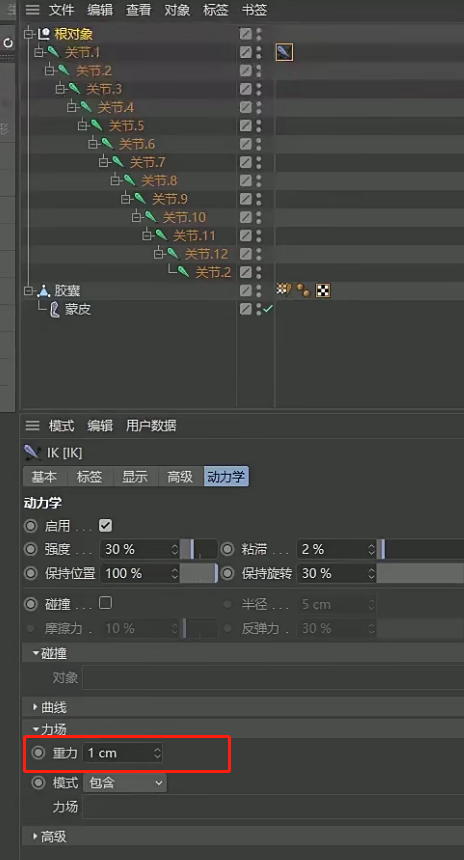The height and width of the screenshot is (860, 464).
Task: Open the 模式 dropdown showing 包含
Action: [x=125, y=783]
